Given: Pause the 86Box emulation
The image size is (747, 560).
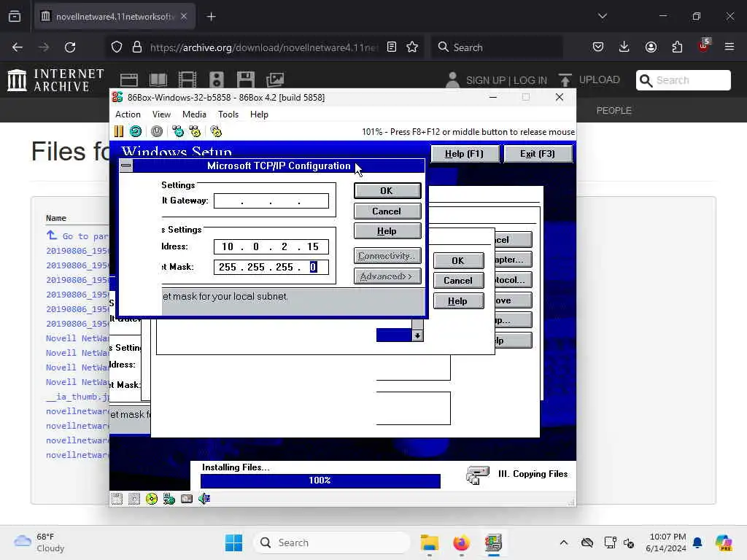Looking at the screenshot, I should coord(119,131).
